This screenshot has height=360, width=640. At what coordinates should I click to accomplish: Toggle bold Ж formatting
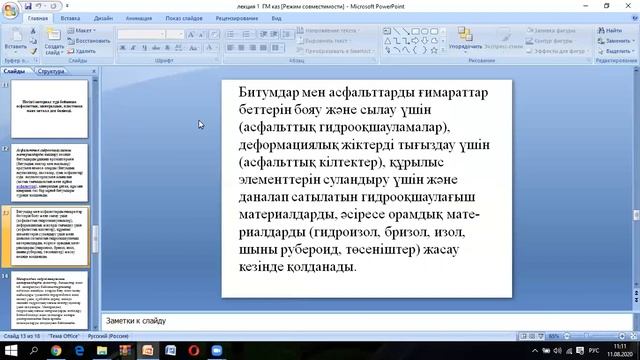[122, 48]
